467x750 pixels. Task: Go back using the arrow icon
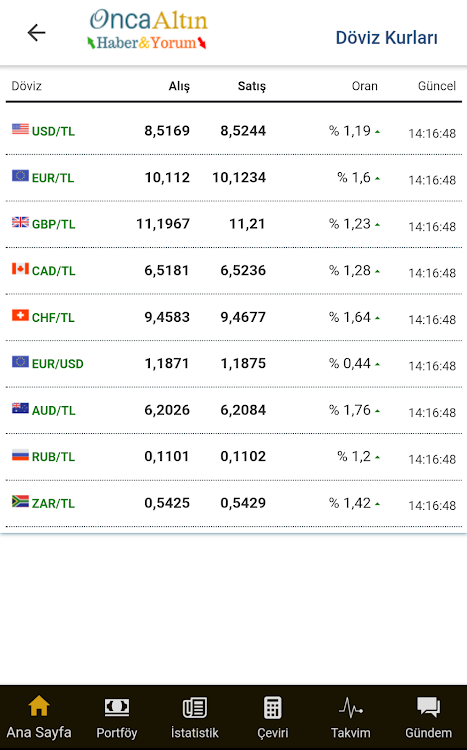click(x=36, y=33)
